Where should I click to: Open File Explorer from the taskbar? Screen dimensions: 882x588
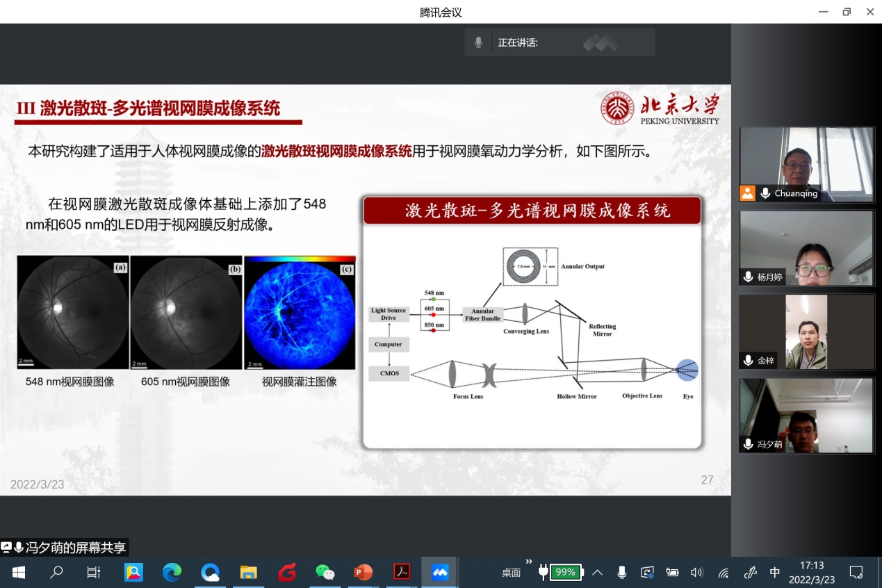pos(248,572)
